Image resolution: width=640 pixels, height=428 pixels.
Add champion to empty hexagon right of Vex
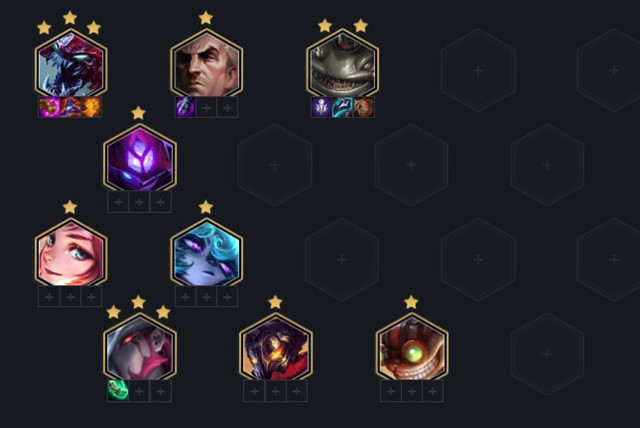click(342, 259)
